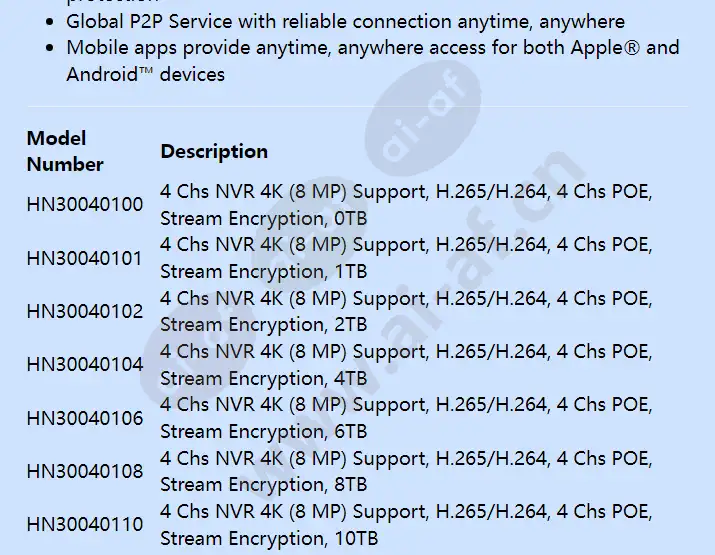
Task: Click the description ending in 10TB
Action: (406, 524)
